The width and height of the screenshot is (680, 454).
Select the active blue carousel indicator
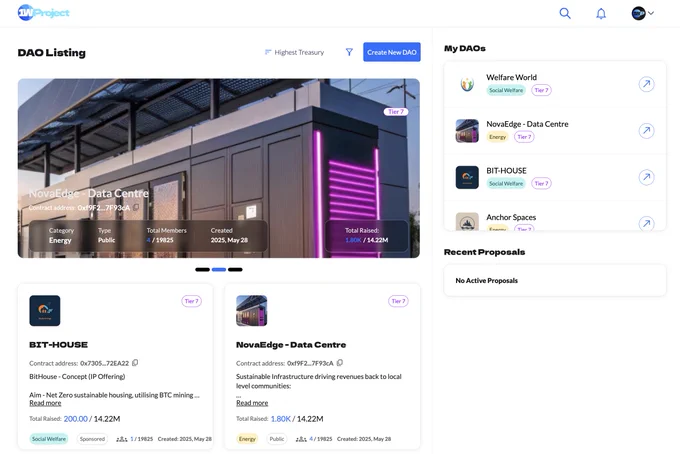click(219, 270)
